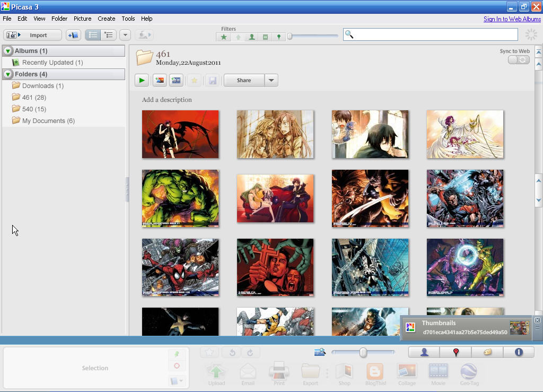The image size is (543, 392).
Task: Open the People panel
Action: click(423, 352)
